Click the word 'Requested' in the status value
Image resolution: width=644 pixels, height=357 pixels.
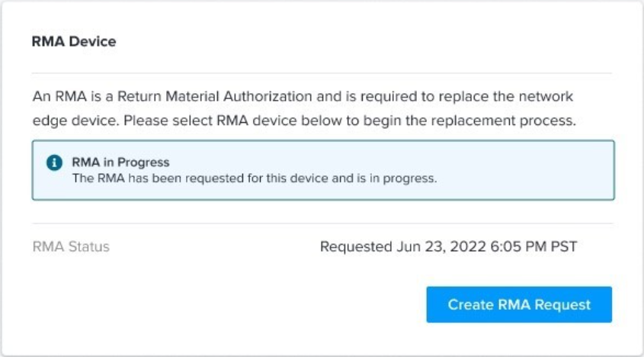356,247
